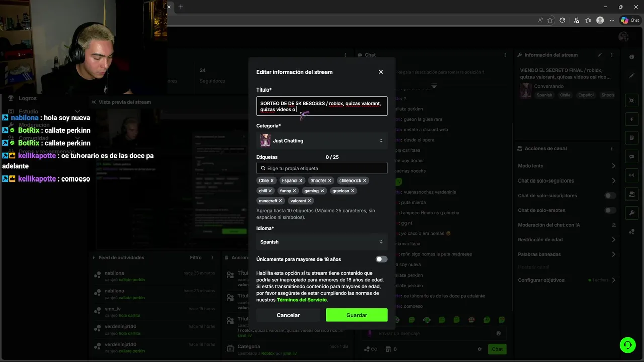Click the chat bubble sidebar icon
The height and width of the screenshot is (362, 644).
tap(632, 156)
